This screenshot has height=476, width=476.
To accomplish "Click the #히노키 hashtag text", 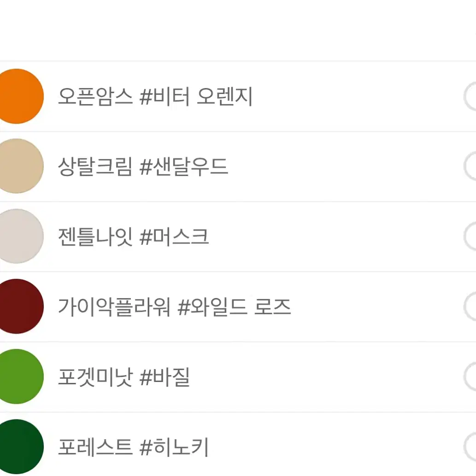I will 174,447.
